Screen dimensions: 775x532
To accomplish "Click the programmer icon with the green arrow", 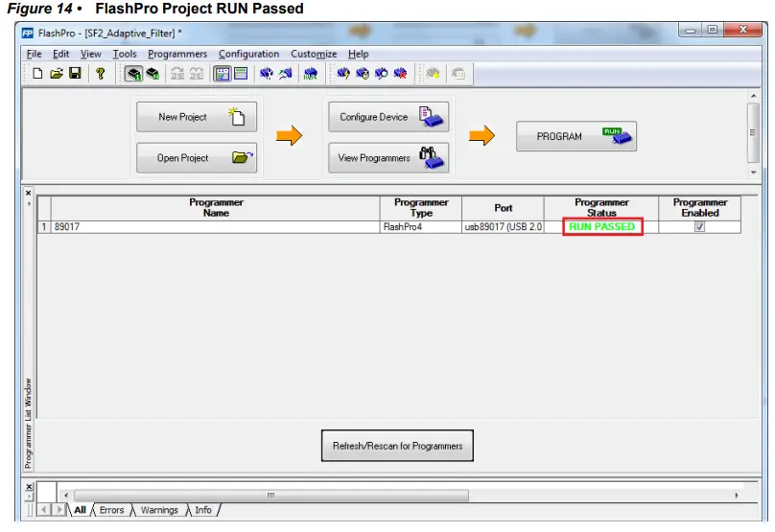I will click(285, 74).
